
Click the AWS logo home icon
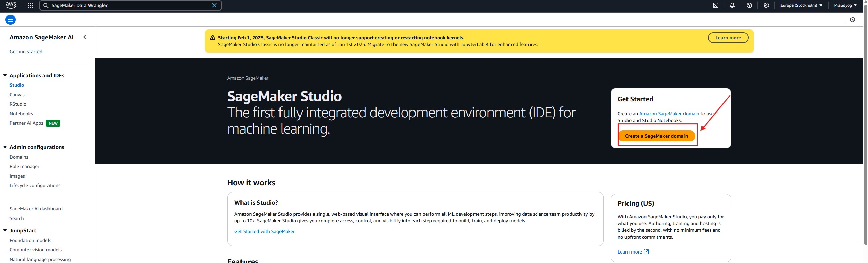[x=11, y=5]
